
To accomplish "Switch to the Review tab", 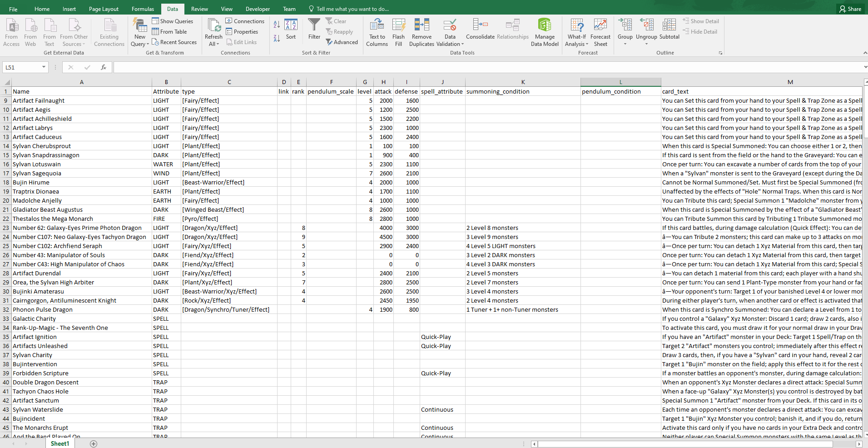I will pos(199,9).
